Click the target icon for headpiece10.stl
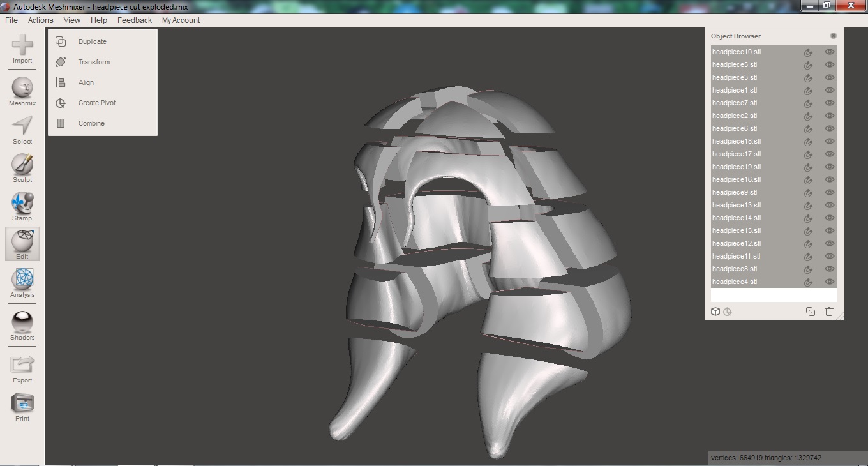This screenshot has height=466, width=868. coord(808,52)
